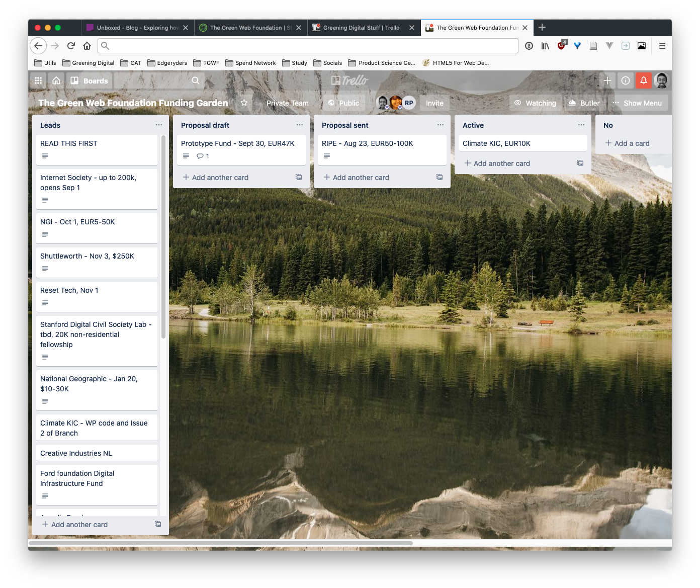Open the Ford foundation Digital Infrastructure card
Screen dimensions: 700x588
coord(97,484)
